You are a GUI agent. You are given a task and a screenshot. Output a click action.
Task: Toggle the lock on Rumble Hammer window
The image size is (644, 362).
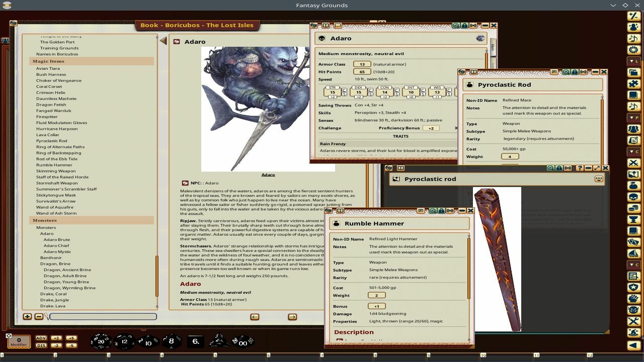click(x=441, y=211)
